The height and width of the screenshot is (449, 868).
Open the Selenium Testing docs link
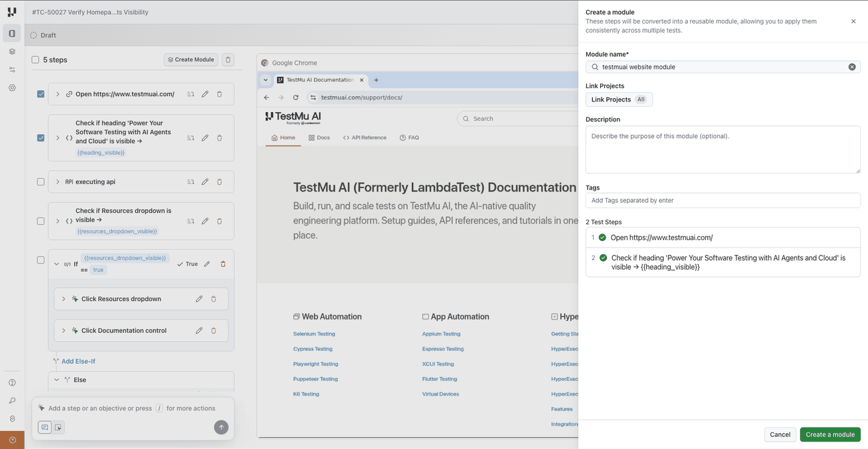(314, 334)
